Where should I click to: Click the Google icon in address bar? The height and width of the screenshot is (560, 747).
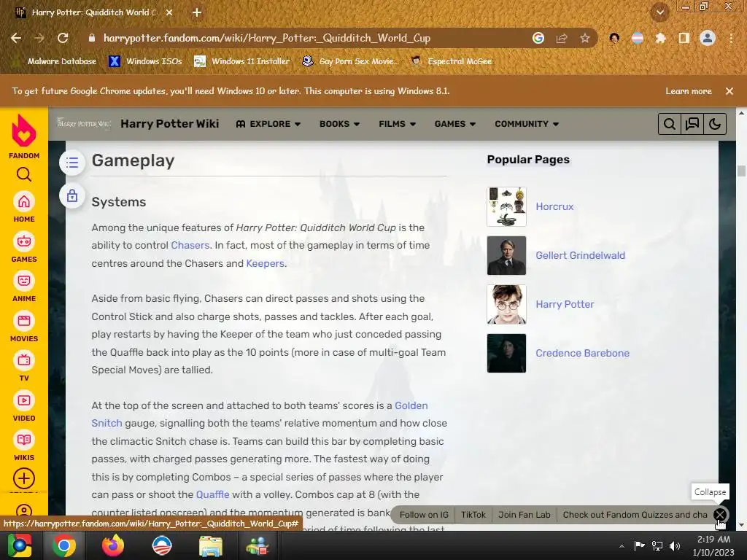pos(538,38)
